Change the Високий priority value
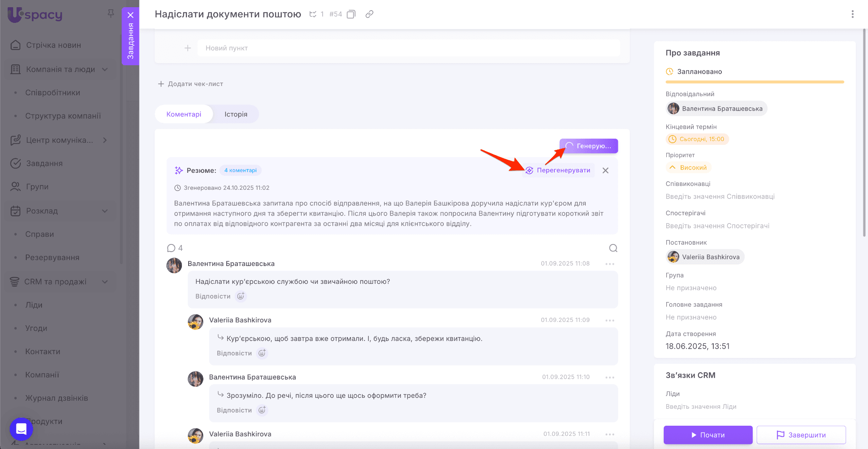Screen dimensions: 868x449 (x=688, y=168)
